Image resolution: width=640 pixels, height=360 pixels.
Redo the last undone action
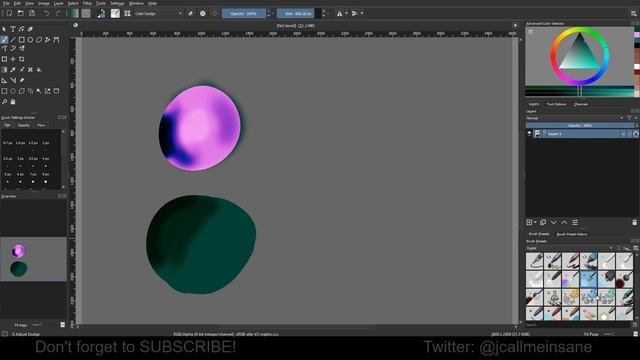(x=58, y=13)
